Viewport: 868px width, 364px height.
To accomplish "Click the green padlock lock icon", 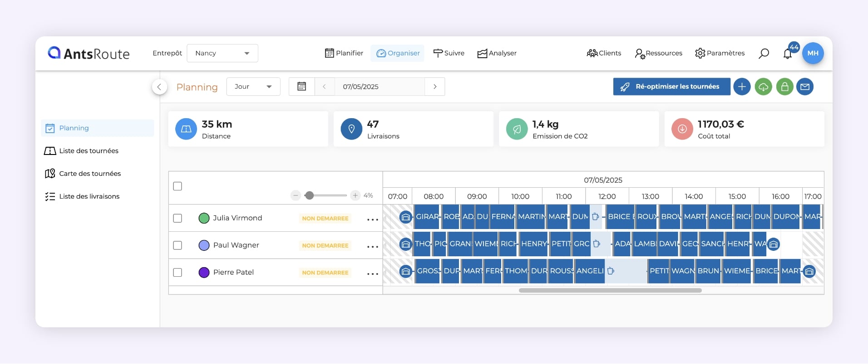I will click(784, 87).
